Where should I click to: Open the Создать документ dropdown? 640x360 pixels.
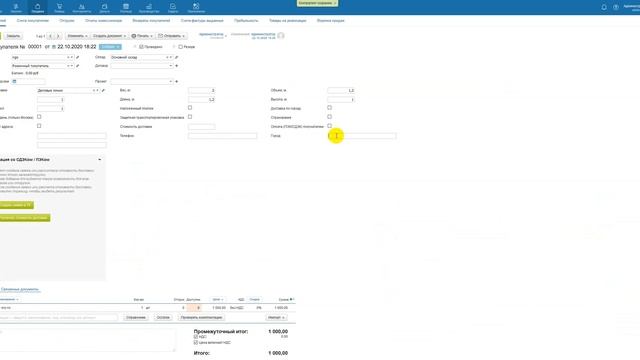click(109, 36)
